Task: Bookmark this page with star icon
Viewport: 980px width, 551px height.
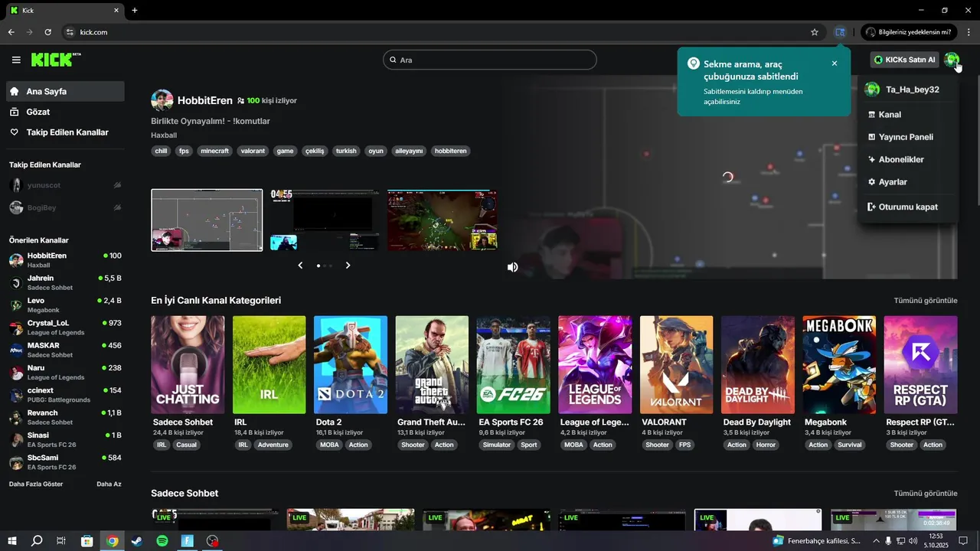Action: (815, 32)
